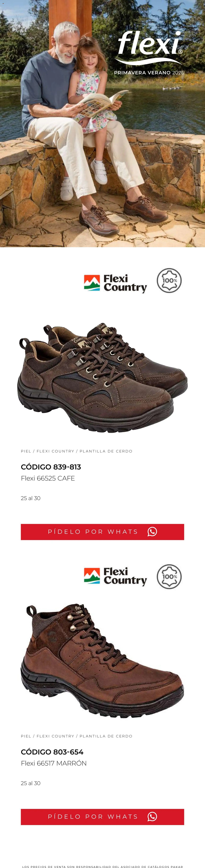This screenshot has width=205, height=868.
Task: Click the first 100% leather badge icon
Action: click(169, 280)
